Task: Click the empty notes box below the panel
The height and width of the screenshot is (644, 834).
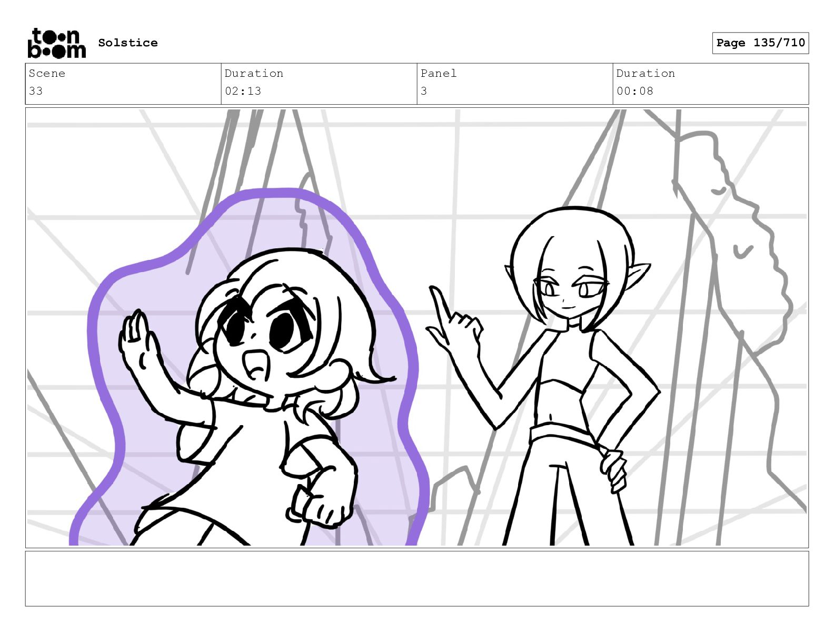Action: click(x=417, y=579)
